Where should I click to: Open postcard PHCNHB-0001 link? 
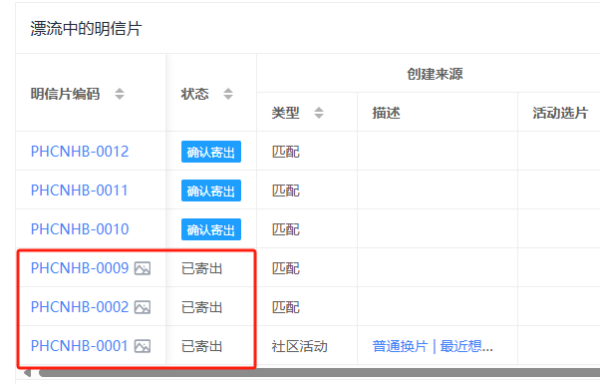click(79, 346)
